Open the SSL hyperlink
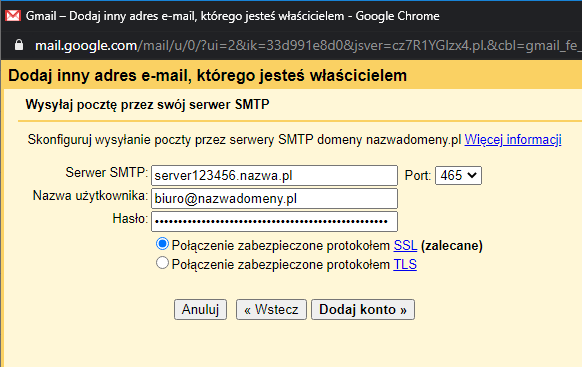Image resolution: width=582 pixels, height=367 pixels. 405,246
